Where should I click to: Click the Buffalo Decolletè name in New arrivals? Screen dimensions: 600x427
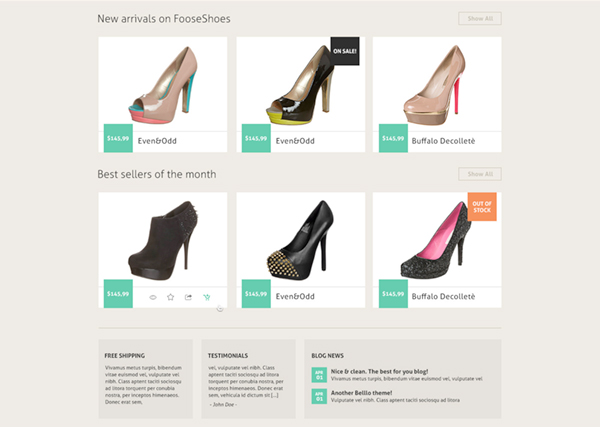point(443,141)
